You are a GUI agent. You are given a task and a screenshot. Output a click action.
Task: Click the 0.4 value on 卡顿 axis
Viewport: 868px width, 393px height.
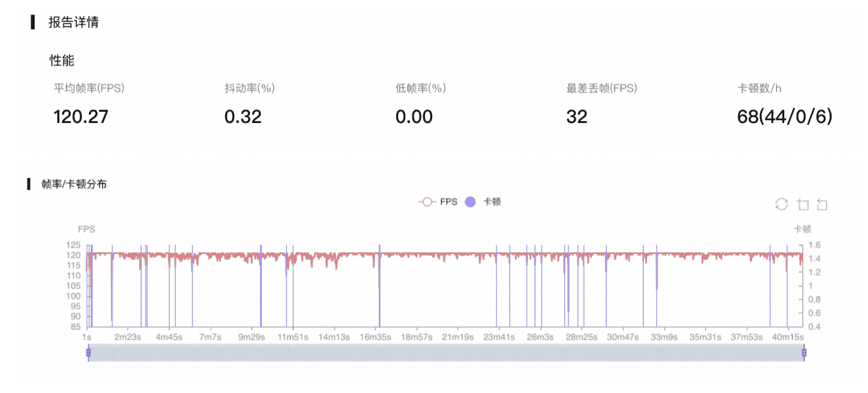coord(815,327)
